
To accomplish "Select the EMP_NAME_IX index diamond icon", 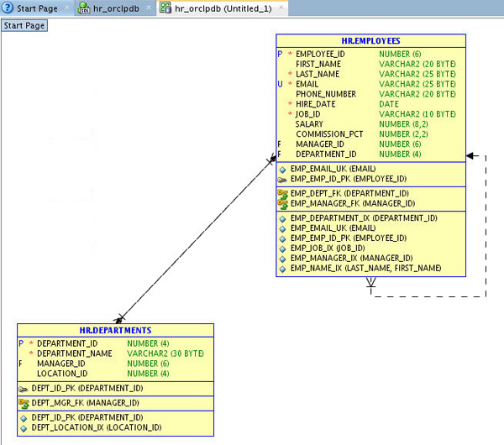I will [x=282, y=269].
